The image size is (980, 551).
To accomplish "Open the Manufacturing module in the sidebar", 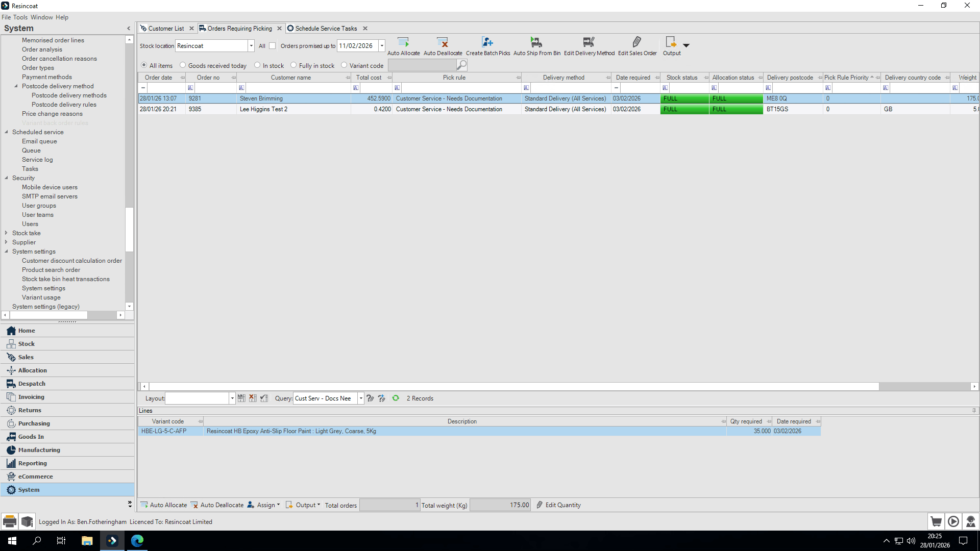I will click(67, 450).
